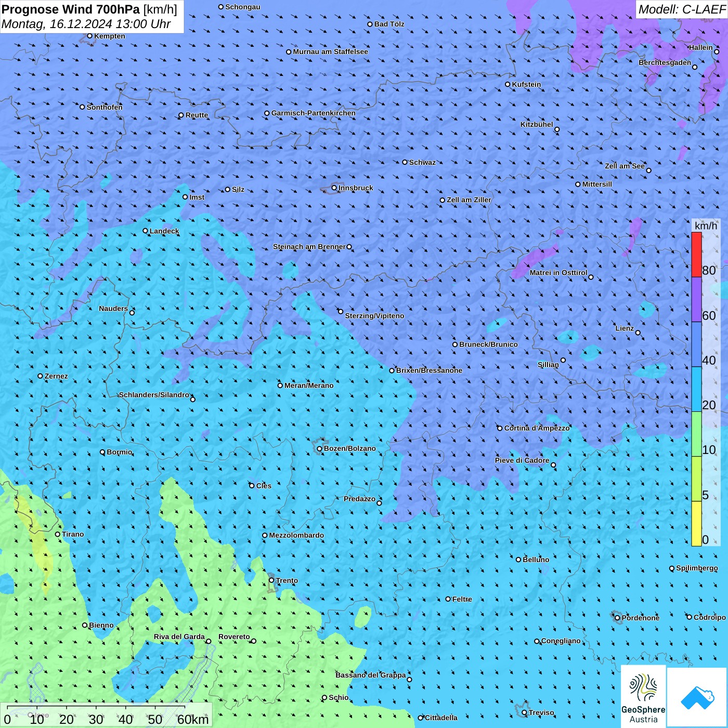Click the date 'Montag, 16.12.2024 13:00 Uhr'
The image size is (728, 728).
[86, 24]
